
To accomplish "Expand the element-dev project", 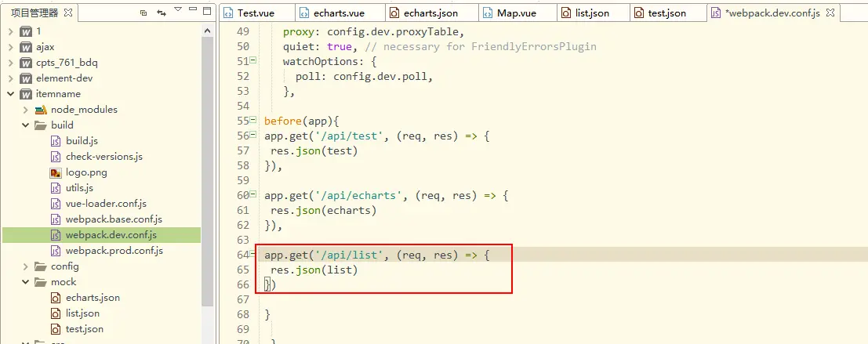I will pyautogui.click(x=10, y=78).
